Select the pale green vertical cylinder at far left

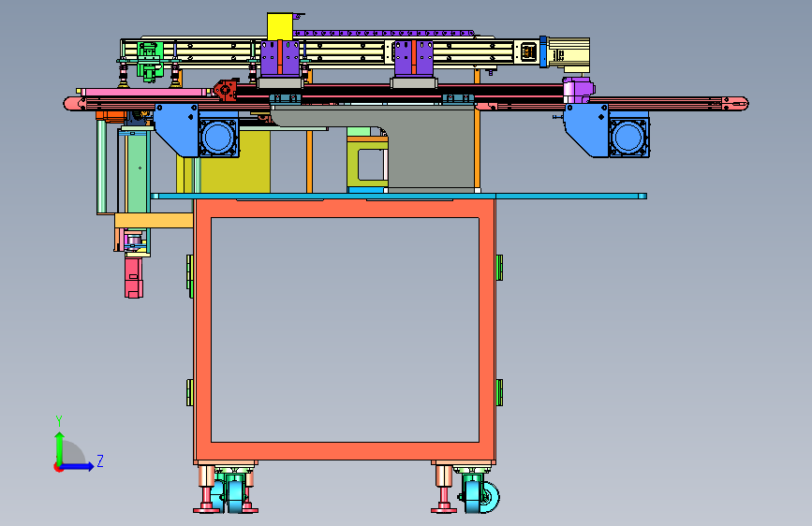click(101, 167)
